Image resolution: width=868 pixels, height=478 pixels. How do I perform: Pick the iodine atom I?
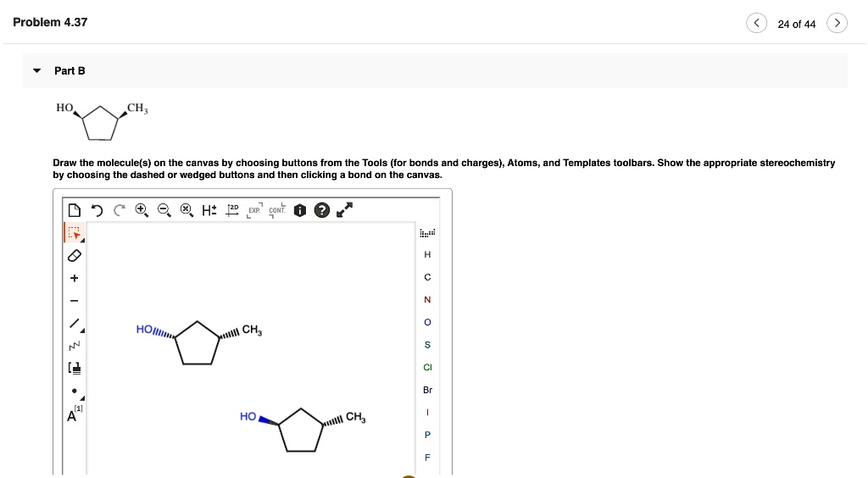pyautogui.click(x=427, y=413)
